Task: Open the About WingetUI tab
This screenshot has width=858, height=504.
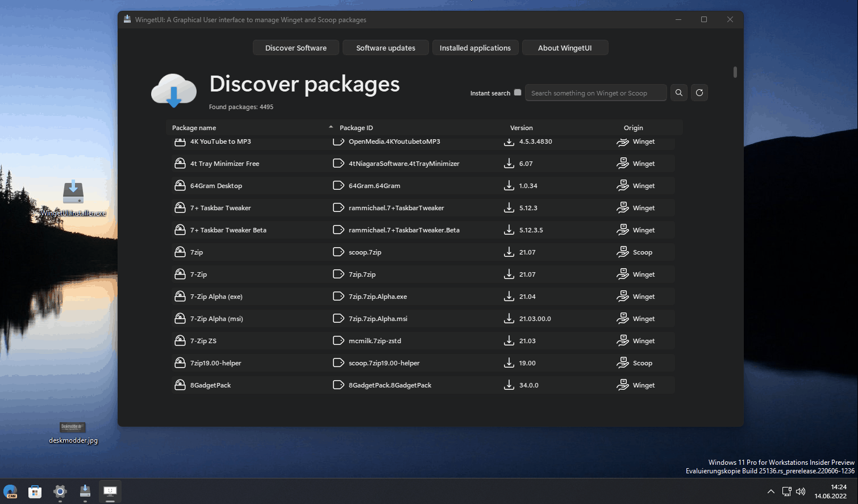Action: coord(565,48)
